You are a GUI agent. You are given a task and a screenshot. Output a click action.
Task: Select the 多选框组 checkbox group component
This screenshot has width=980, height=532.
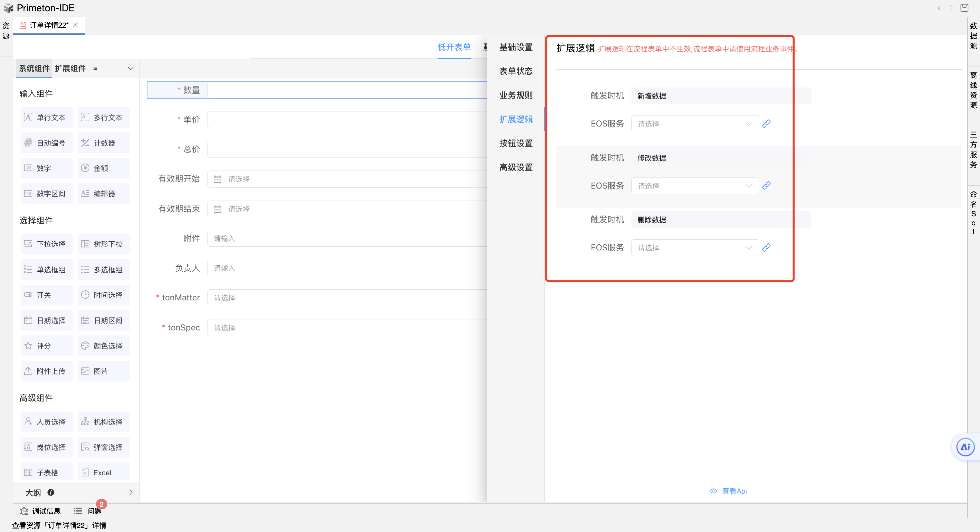103,269
